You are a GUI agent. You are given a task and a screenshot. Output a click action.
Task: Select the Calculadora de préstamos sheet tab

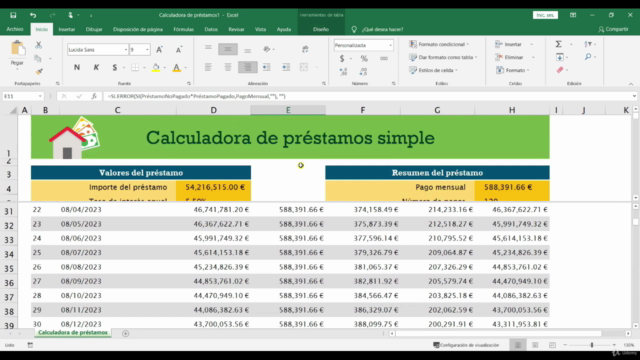[x=73, y=333]
